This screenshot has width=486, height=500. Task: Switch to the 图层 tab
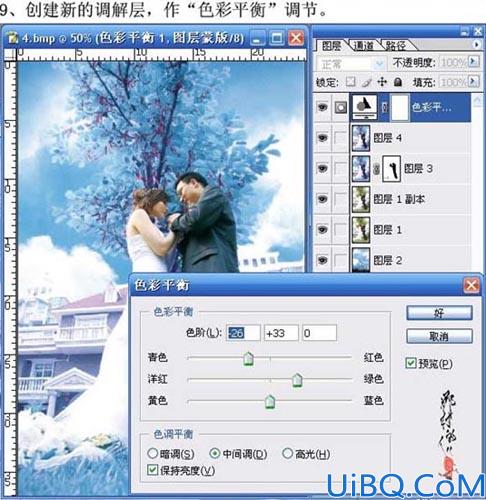click(331, 46)
